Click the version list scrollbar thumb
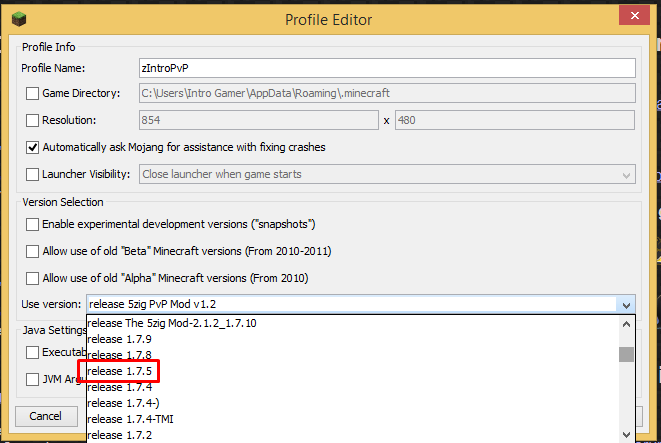The height and width of the screenshot is (443, 661). [626, 354]
